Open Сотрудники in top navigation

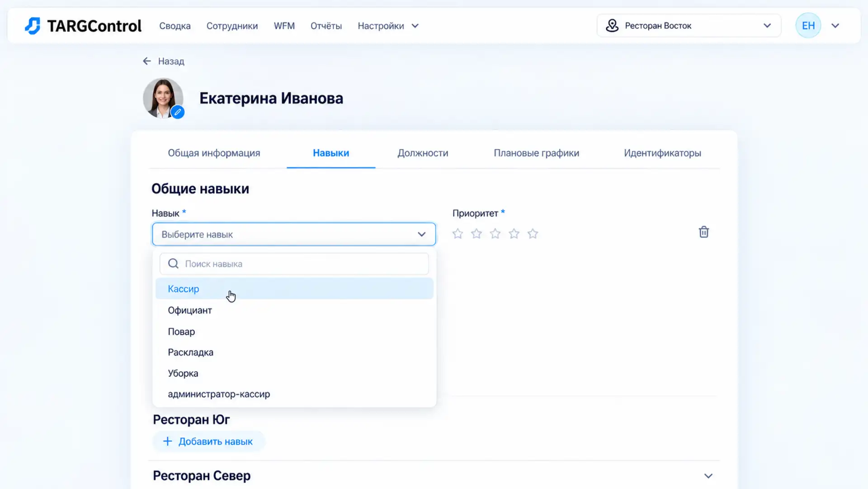click(x=232, y=26)
